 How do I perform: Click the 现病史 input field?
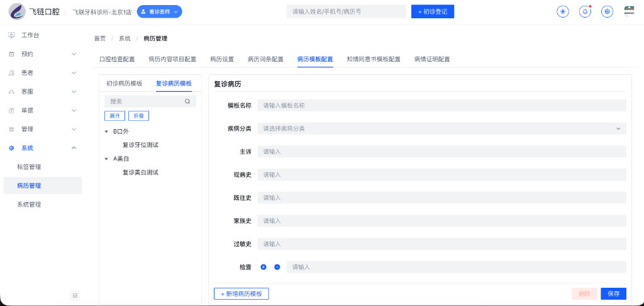(441, 175)
